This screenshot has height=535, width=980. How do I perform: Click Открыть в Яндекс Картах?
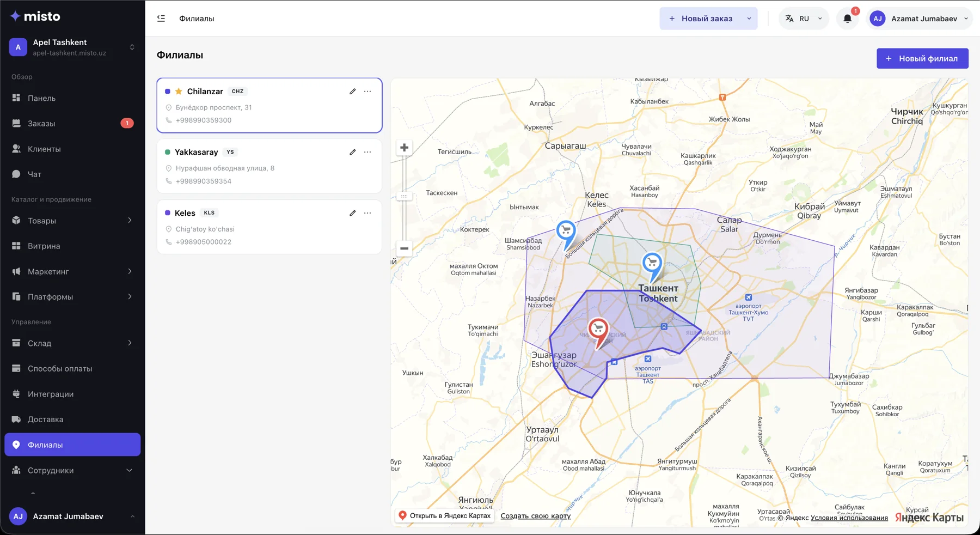point(444,515)
